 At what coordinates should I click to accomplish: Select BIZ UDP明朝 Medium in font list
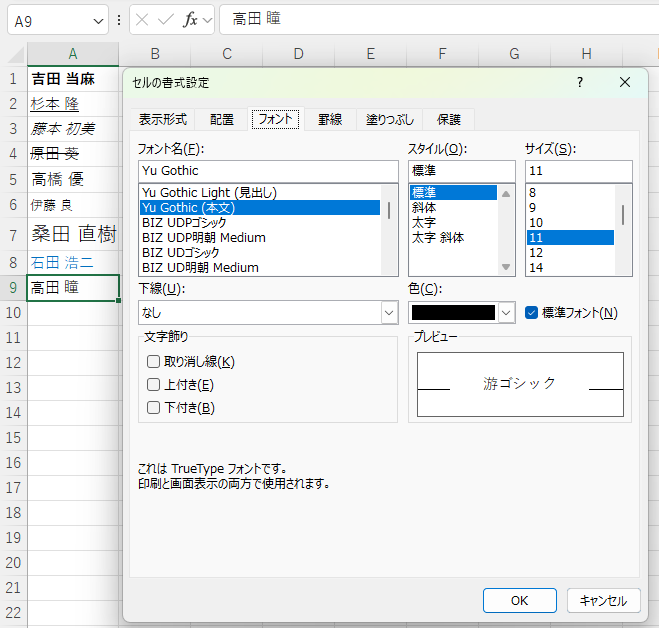tap(204, 238)
